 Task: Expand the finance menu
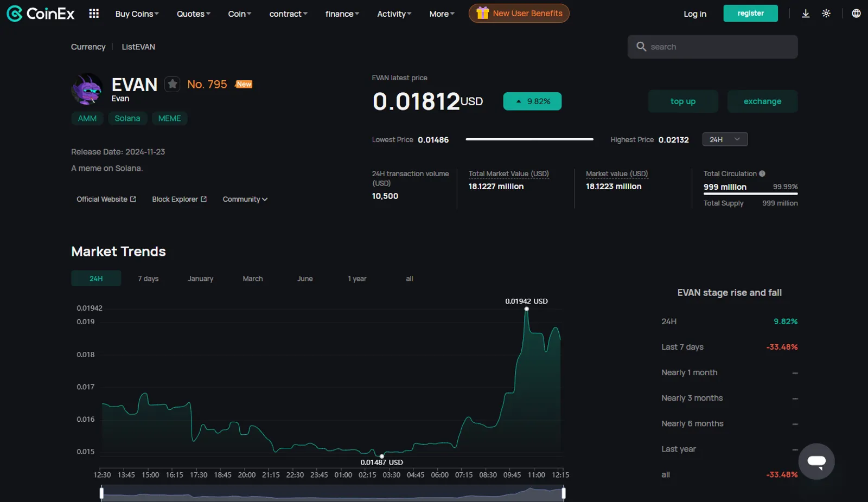342,14
